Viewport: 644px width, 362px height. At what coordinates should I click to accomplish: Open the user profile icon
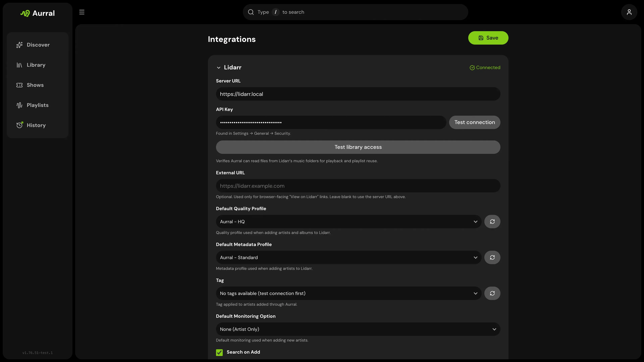click(x=629, y=12)
